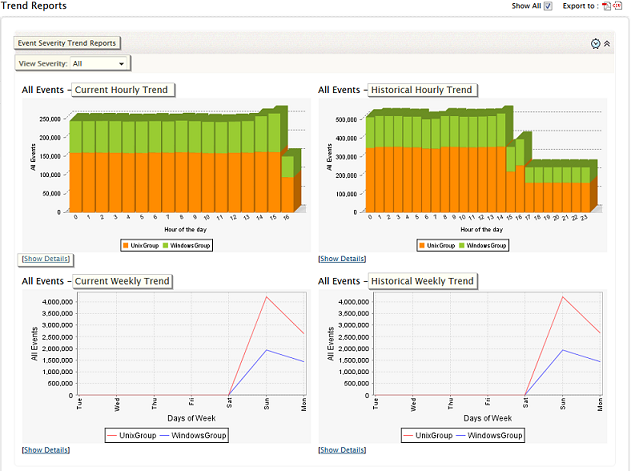Show Details under Current Hourly Trend
The image size is (631, 471).
coord(46,259)
